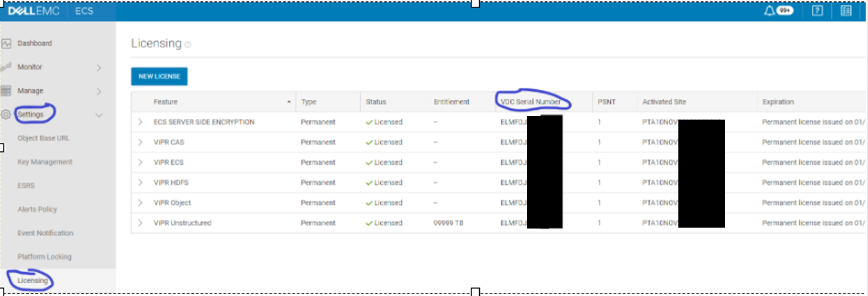The image size is (868, 296).
Task: Expand the Monitor menu chevron
Action: pos(99,68)
